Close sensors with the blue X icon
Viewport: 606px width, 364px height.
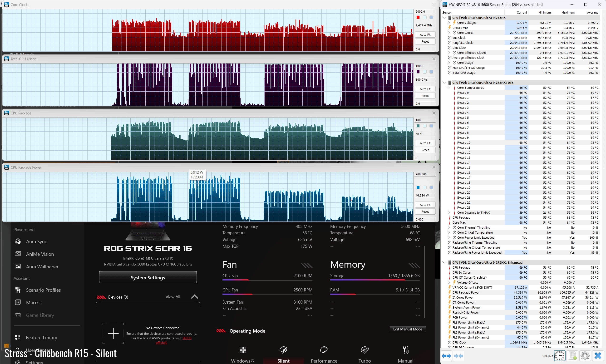(598, 356)
